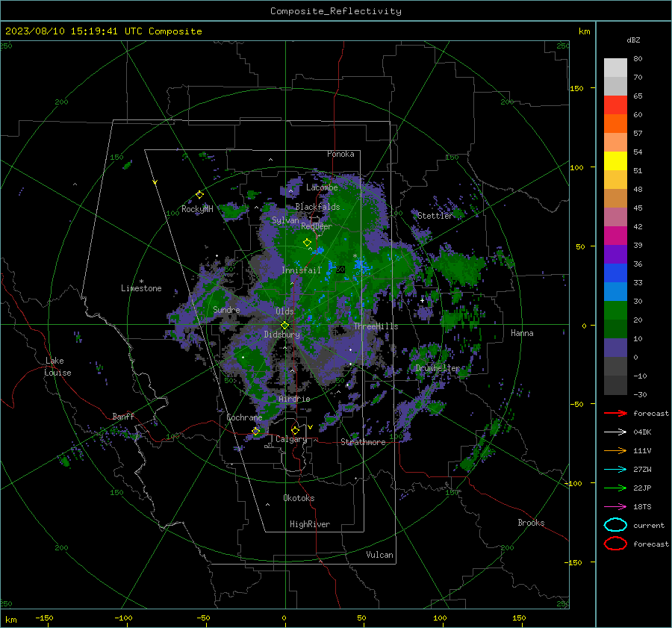
Task: Click the HighRiver label
Action: tap(310, 524)
